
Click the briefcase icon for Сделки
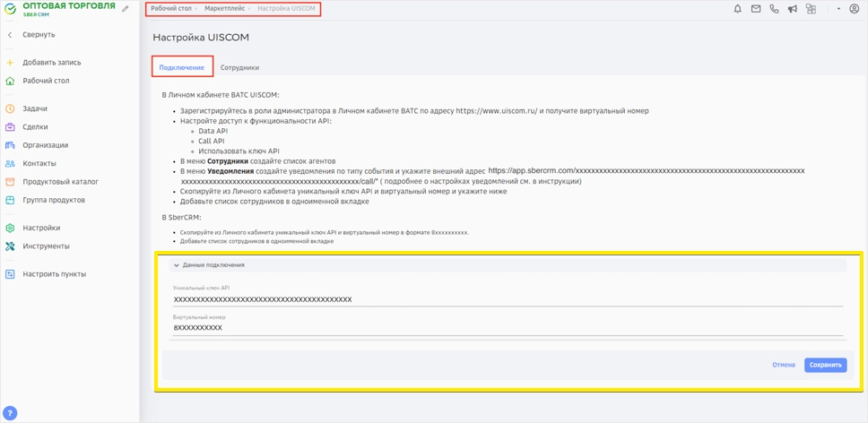(x=9, y=126)
